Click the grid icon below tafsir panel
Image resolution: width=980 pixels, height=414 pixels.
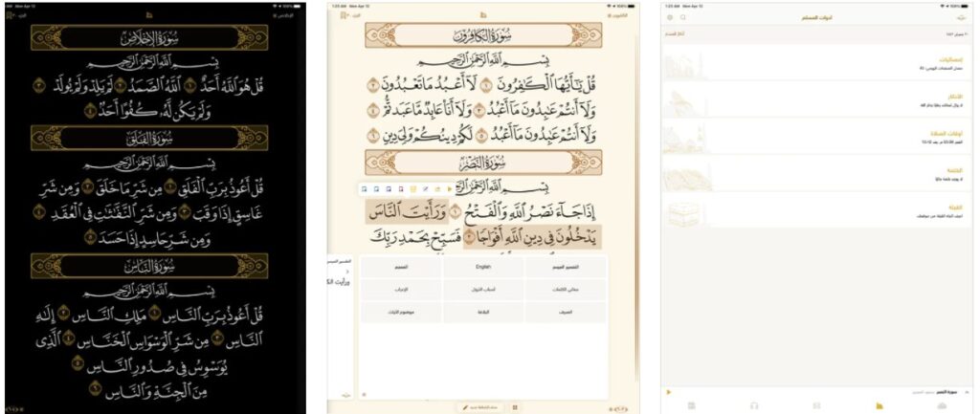(x=515, y=406)
